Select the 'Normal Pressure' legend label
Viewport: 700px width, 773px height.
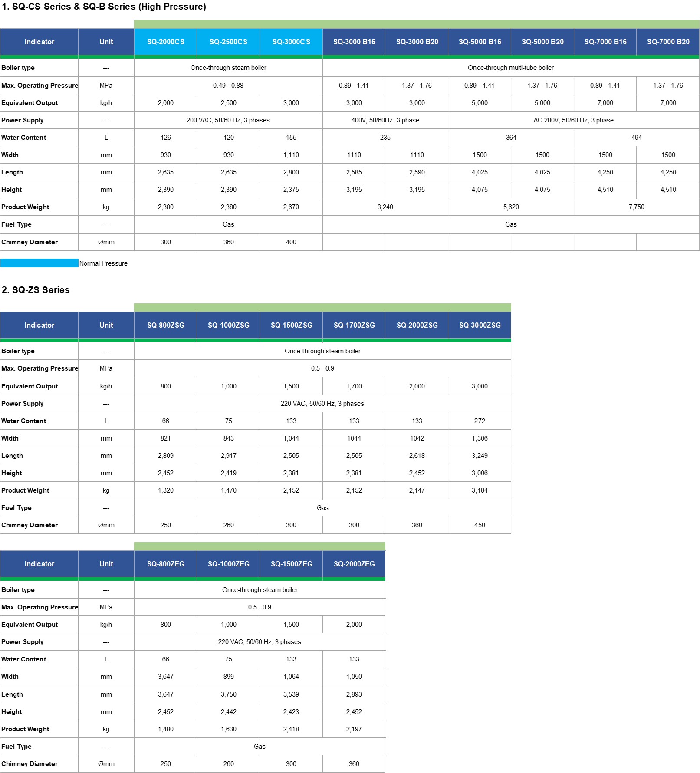click(x=103, y=263)
